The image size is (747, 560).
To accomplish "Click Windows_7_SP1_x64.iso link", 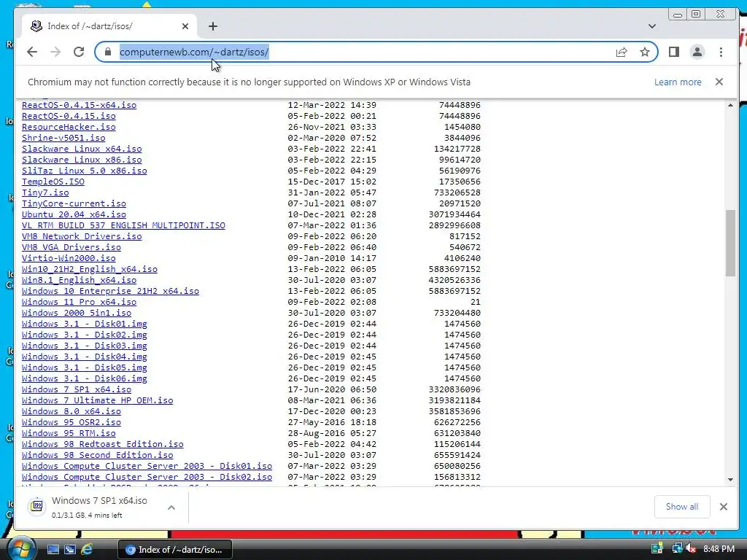I will (x=76, y=390).
